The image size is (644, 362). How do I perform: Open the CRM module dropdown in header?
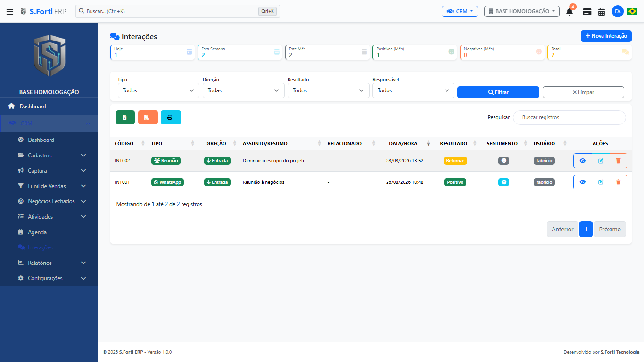460,11
